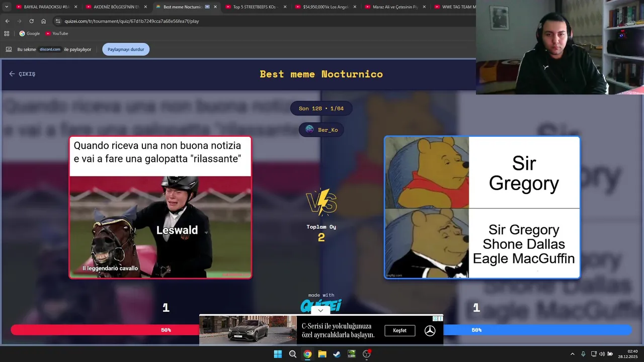Close the AKDENİZ BÖLGESİ'NİN tab
644x362 pixels.
[145, 7]
